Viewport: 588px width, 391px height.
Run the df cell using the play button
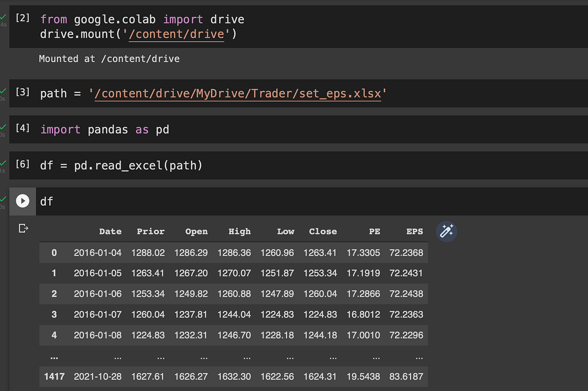coord(22,201)
